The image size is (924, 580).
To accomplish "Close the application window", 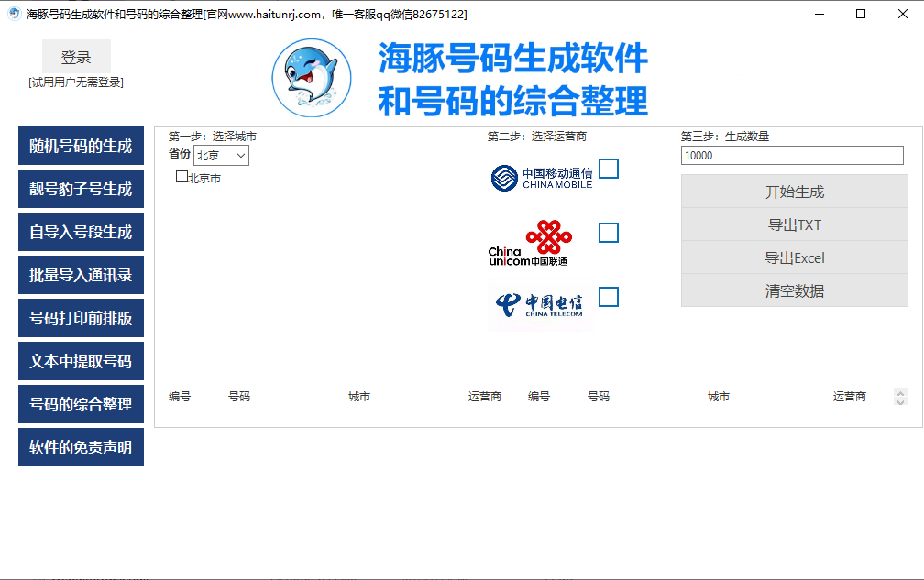I will pyautogui.click(x=902, y=14).
